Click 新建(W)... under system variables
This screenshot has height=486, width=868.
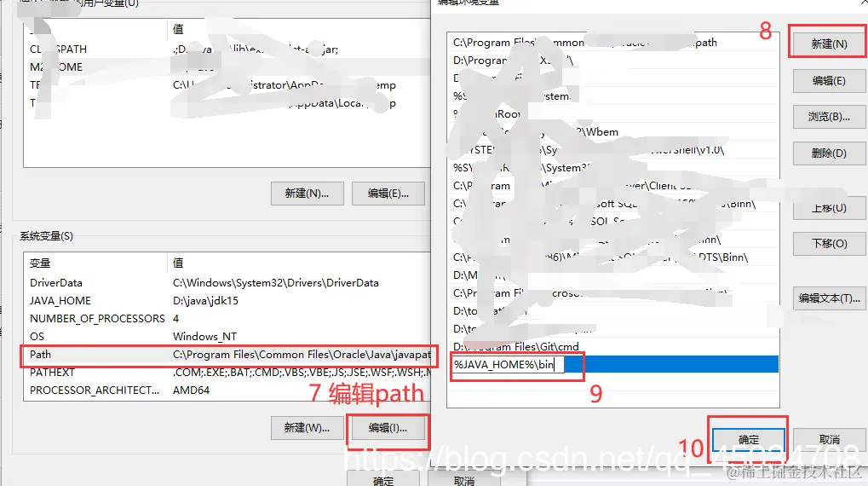pos(307,428)
